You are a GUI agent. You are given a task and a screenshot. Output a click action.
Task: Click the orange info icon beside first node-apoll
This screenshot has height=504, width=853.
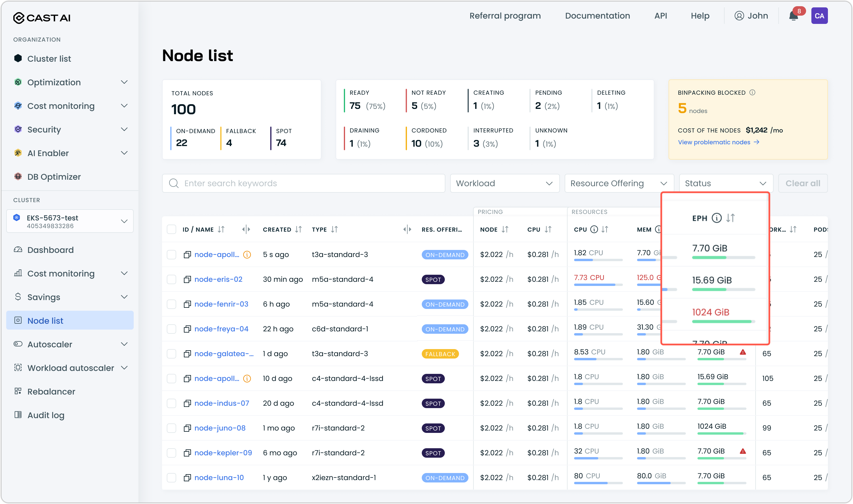click(x=247, y=255)
